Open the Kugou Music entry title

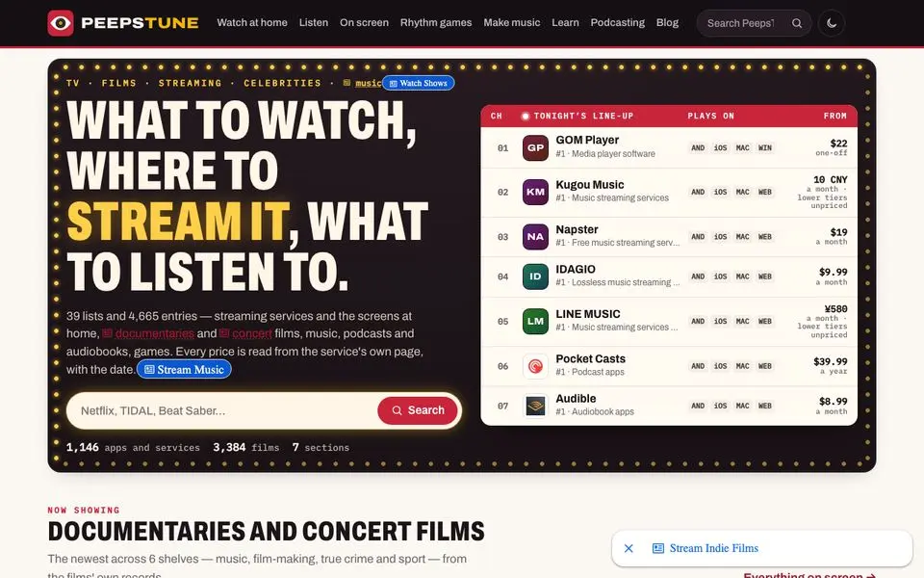(x=589, y=185)
